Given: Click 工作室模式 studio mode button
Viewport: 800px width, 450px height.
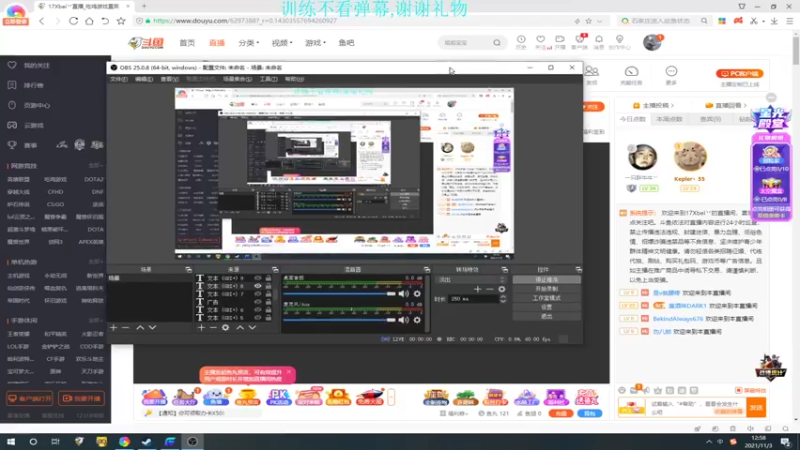Looking at the screenshot, I should click(546, 298).
